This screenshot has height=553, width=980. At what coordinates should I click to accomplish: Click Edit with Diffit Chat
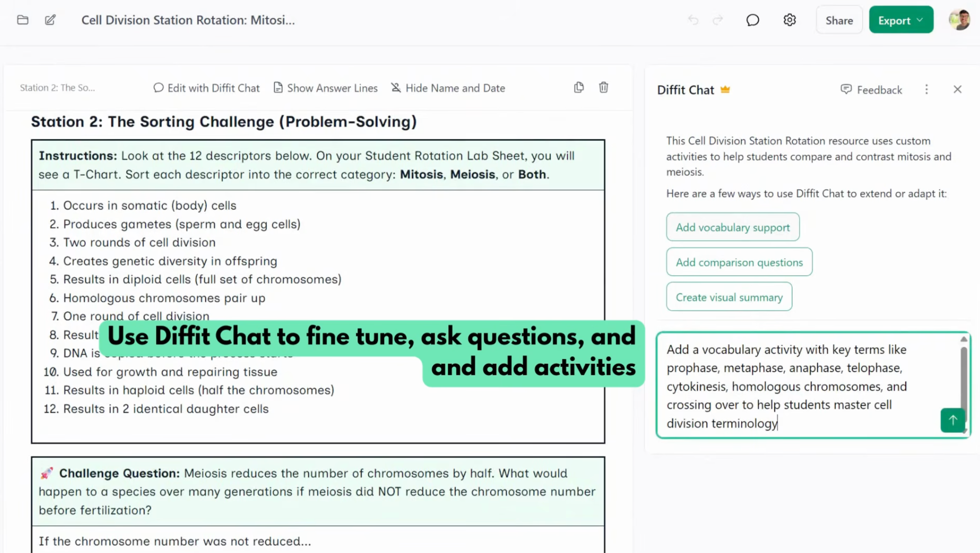click(206, 88)
